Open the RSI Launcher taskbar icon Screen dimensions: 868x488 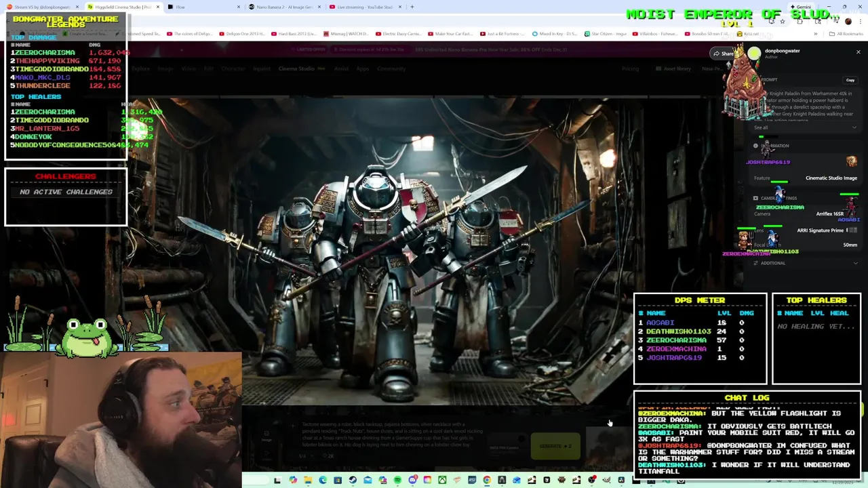pyautogui.click(x=472, y=480)
